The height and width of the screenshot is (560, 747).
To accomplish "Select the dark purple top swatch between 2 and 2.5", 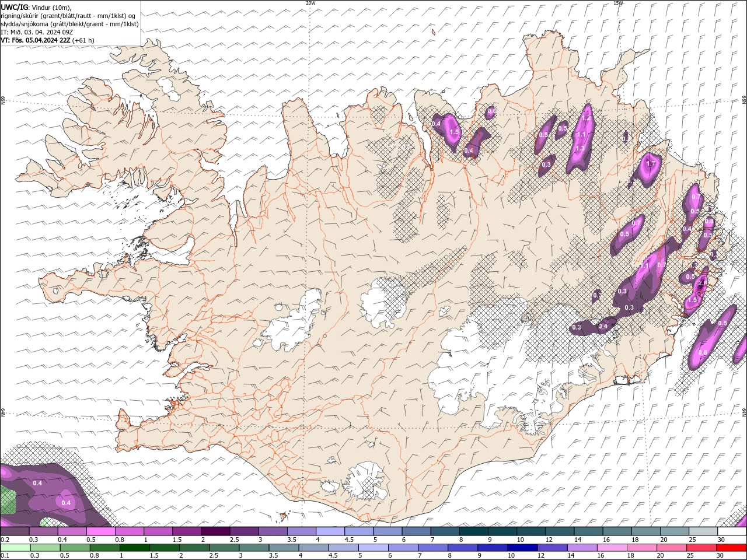I will coord(215,531).
